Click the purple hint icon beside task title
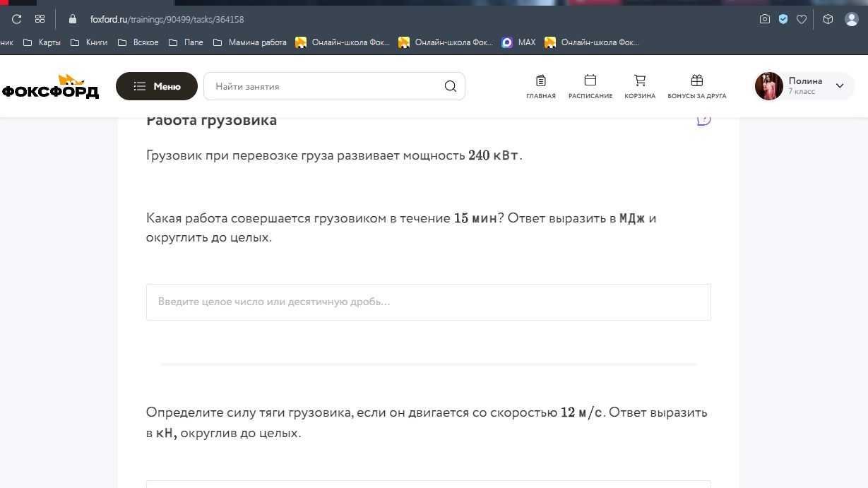 click(703, 119)
